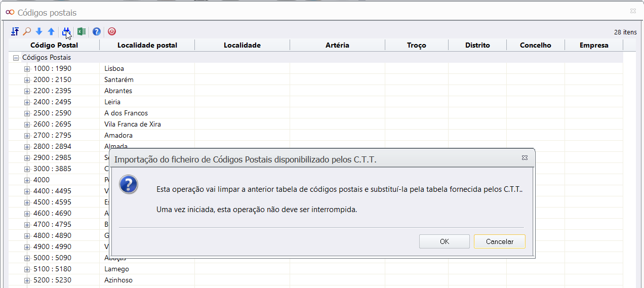Open help with the blue question mark icon
Viewport: 644px width, 288px height.
coord(97,32)
